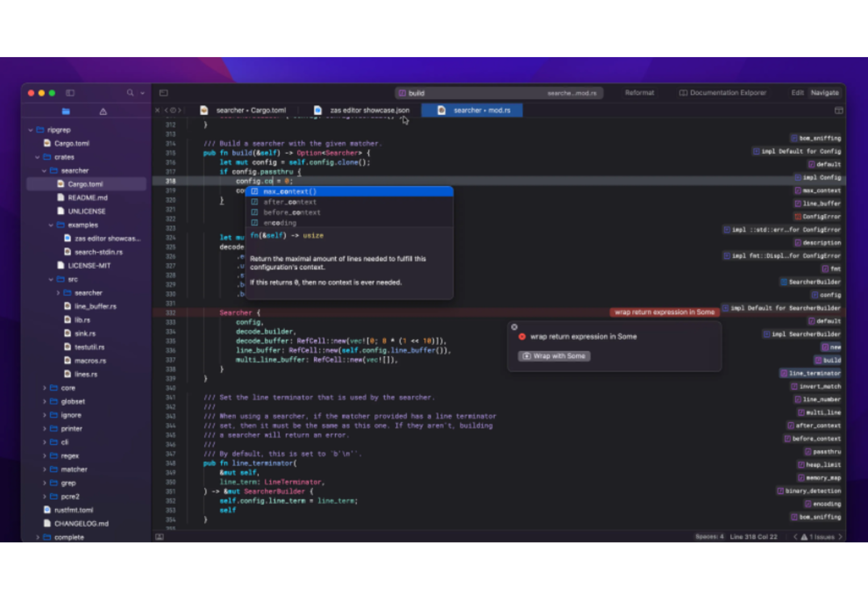Switch to the searcher - Cargo.toml tab

tap(243, 110)
